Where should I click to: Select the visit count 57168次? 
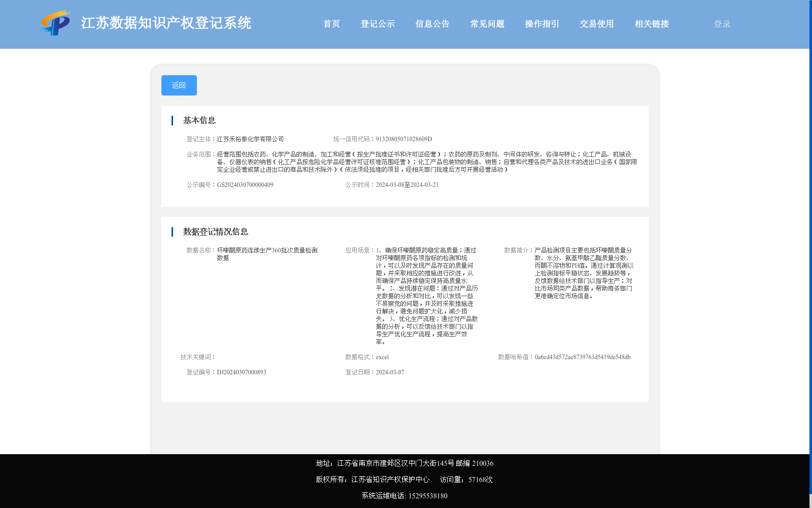pos(481,480)
